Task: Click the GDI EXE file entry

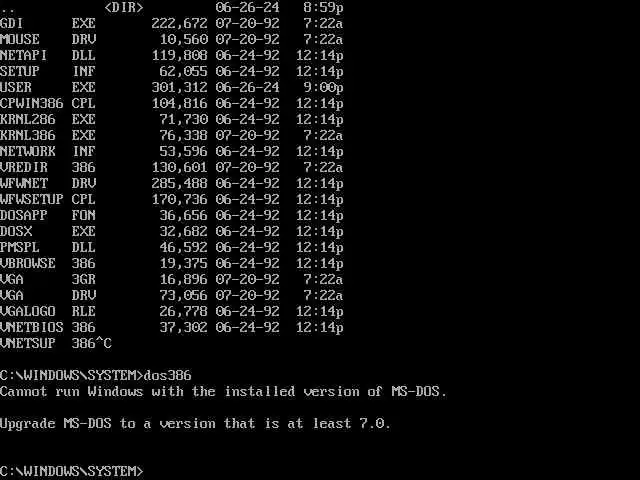Action: pyautogui.click(x=171, y=23)
